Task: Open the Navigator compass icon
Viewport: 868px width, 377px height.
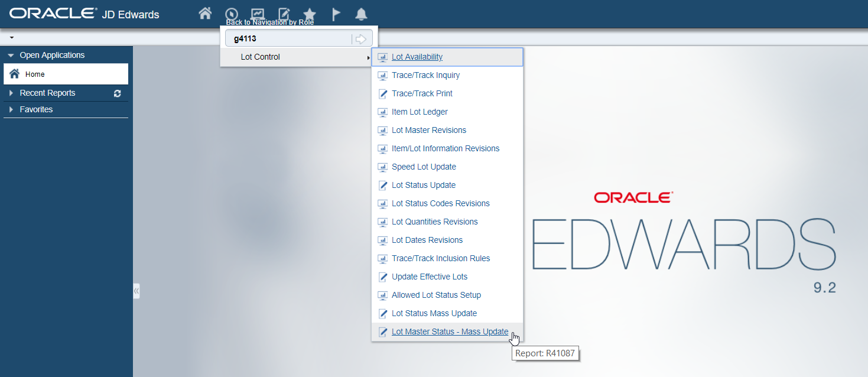Action: click(232, 14)
